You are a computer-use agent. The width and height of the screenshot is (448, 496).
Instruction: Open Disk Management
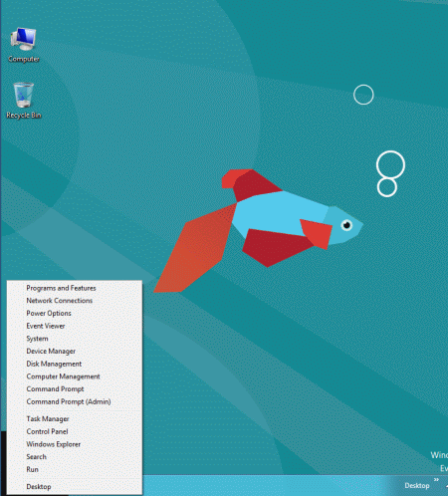(75, 364)
